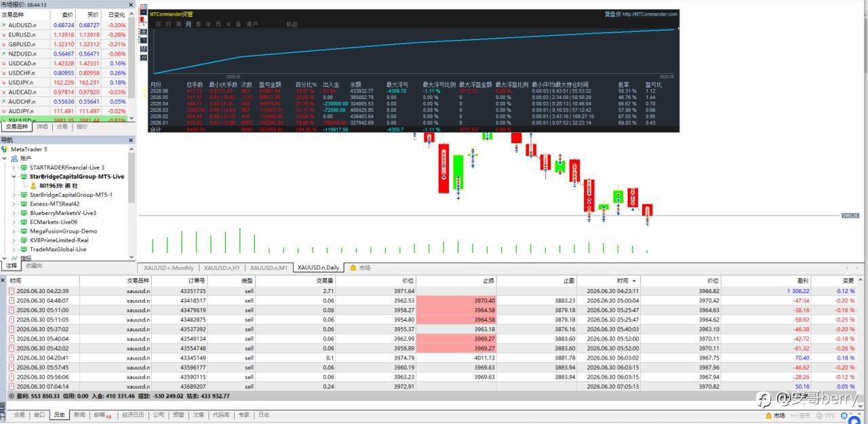Click the KVBPrimeLimited-Real server icon
The height and width of the screenshot is (424, 868).
(x=24, y=240)
